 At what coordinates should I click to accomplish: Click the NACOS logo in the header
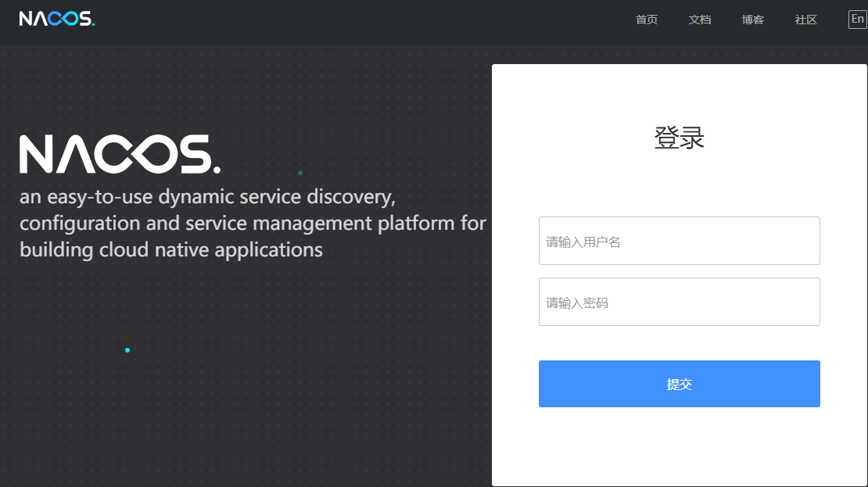[x=57, y=19]
